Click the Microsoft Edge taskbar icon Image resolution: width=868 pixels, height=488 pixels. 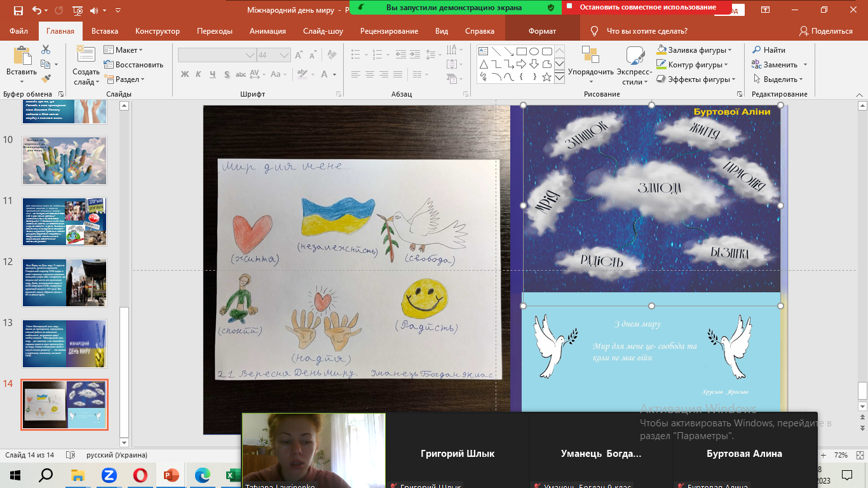click(x=202, y=475)
